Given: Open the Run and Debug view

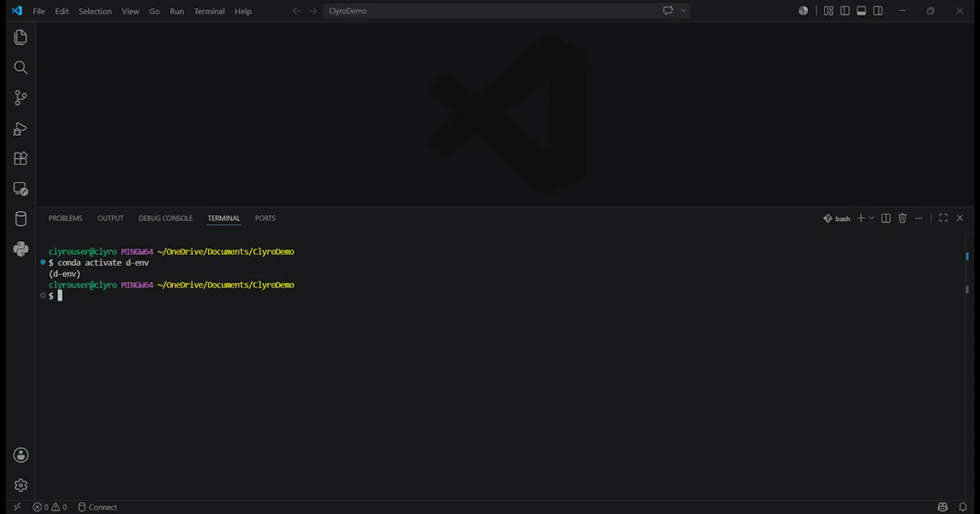Looking at the screenshot, I should click(x=21, y=128).
